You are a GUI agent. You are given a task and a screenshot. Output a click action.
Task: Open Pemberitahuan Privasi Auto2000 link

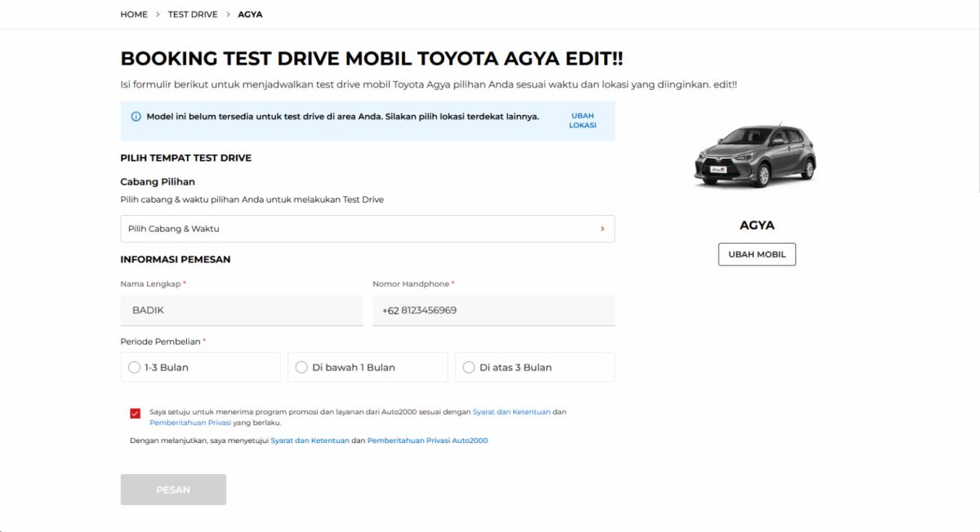pyautogui.click(x=427, y=440)
